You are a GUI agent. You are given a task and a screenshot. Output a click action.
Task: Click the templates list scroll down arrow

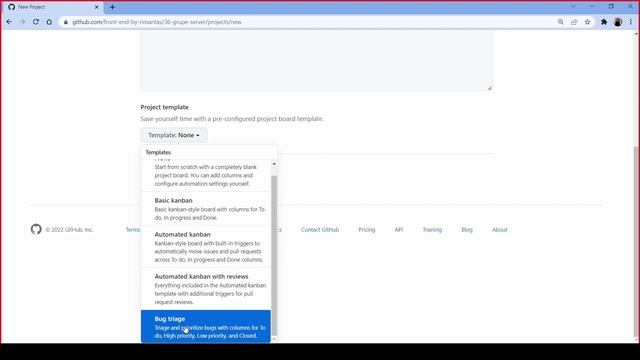tap(274, 339)
